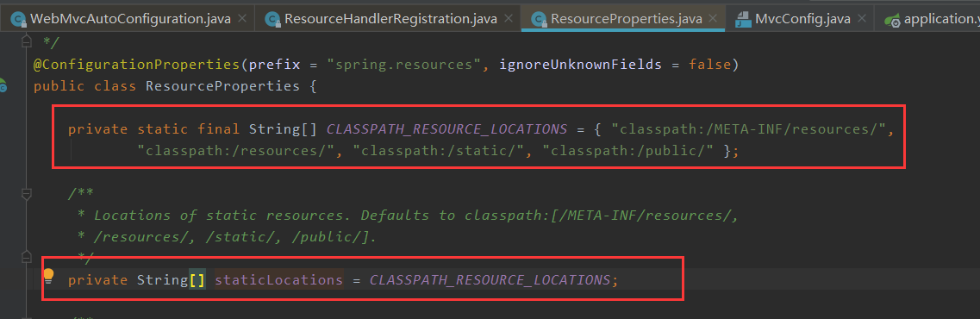
Task: Click the "classpath:/static/" string literal
Action: pyautogui.click(x=439, y=151)
